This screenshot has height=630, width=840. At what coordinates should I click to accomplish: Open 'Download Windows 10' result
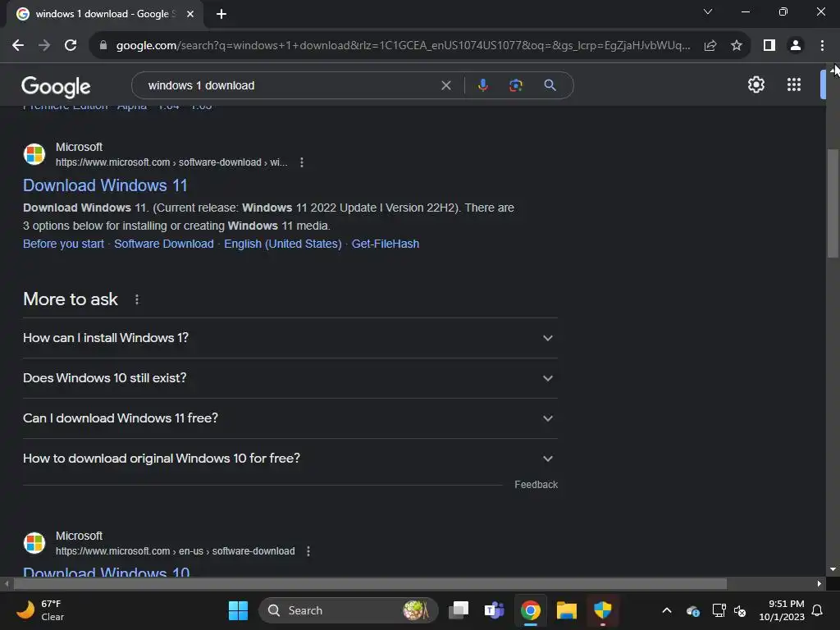point(106,572)
